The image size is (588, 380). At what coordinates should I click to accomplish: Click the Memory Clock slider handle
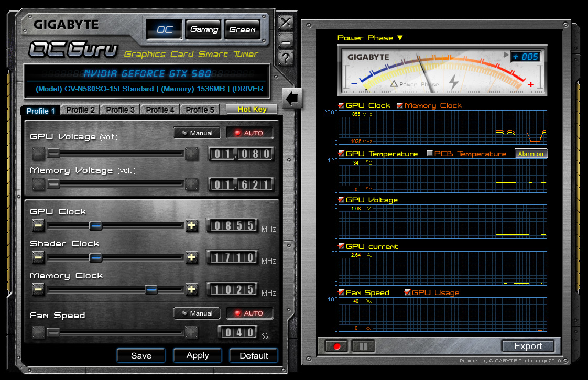(151, 289)
